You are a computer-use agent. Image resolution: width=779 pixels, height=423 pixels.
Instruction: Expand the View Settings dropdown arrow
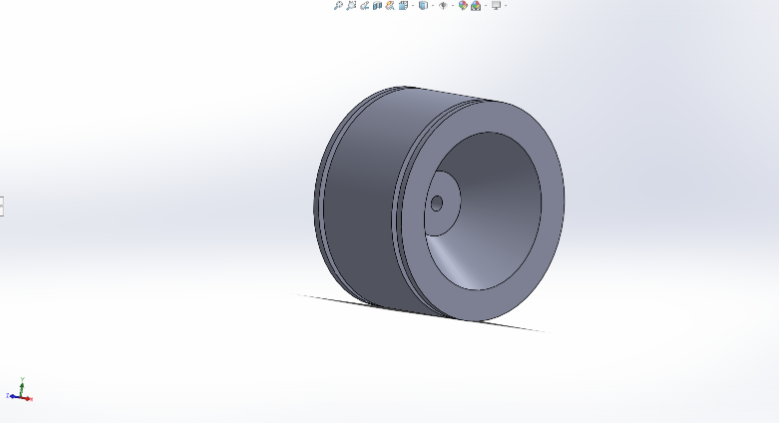[505, 6]
